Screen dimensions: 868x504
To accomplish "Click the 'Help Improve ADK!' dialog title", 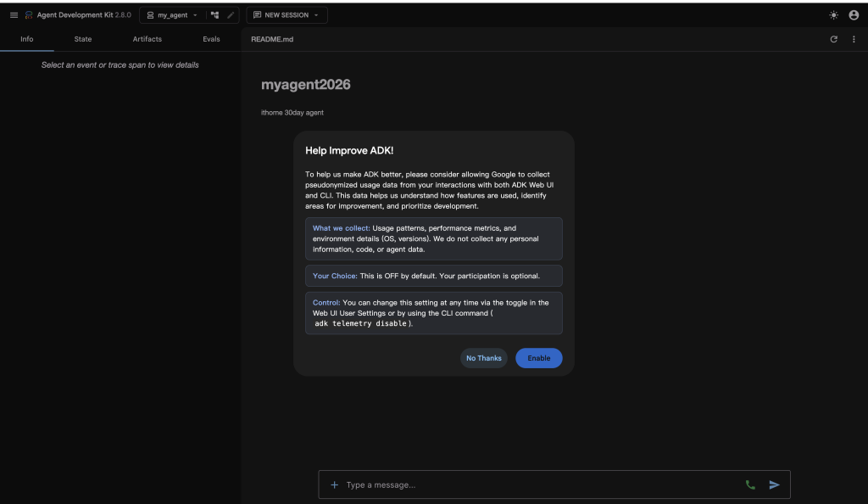I will (349, 151).
